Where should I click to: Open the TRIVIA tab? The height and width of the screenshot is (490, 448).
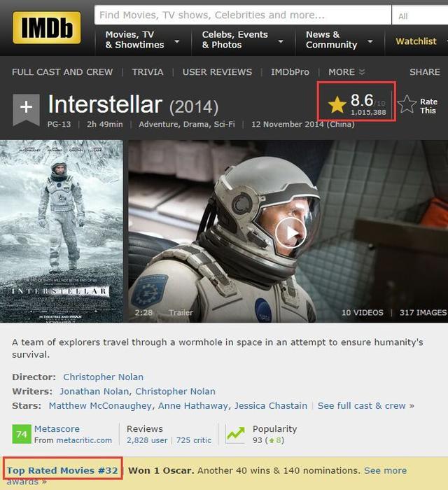pyautogui.click(x=148, y=72)
